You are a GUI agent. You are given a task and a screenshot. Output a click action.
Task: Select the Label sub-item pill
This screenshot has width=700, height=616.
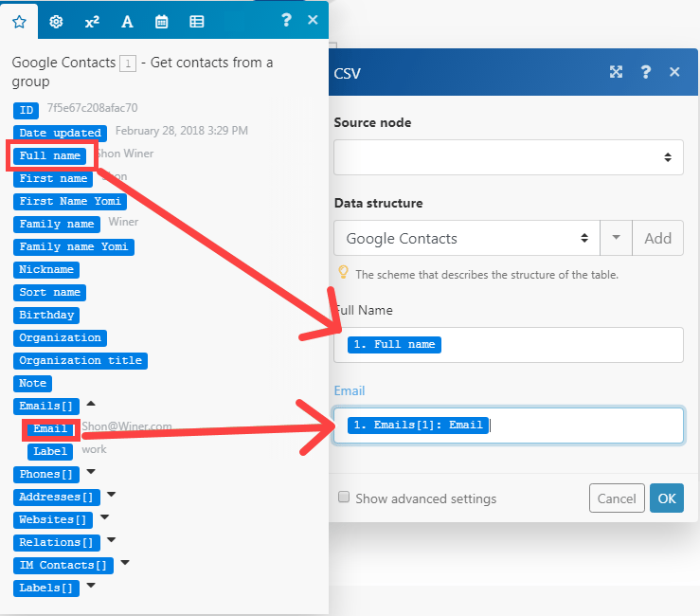pyautogui.click(x=50, y=452)
